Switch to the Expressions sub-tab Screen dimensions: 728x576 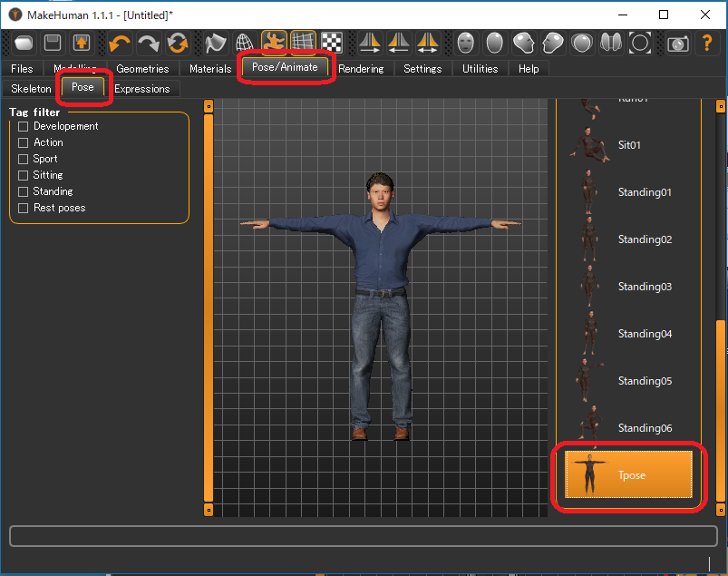[x=141, y=89]
